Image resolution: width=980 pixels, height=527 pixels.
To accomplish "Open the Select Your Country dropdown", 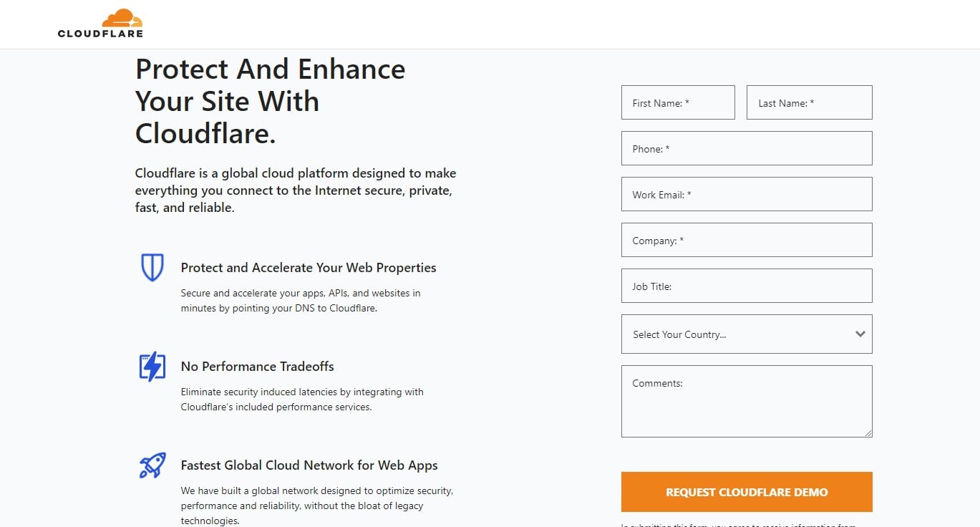I will tap(747, 334).
